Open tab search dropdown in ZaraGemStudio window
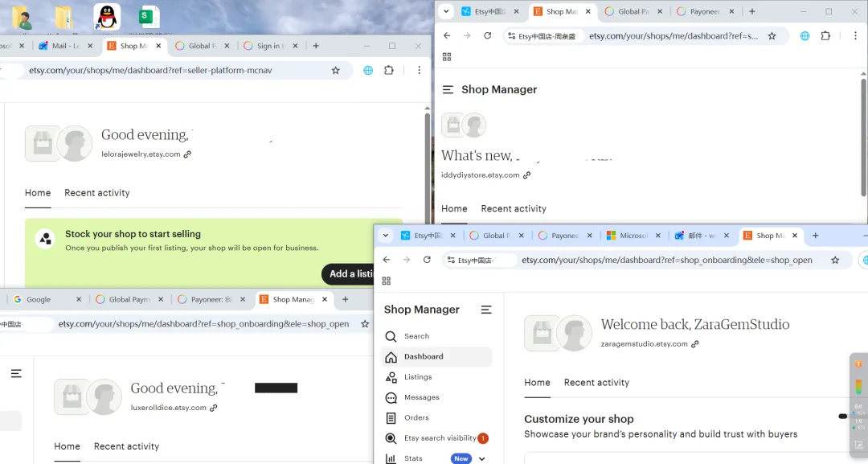The height and width of the screenshot is (464, 868). pyautogui.click(x=385, y=236)
